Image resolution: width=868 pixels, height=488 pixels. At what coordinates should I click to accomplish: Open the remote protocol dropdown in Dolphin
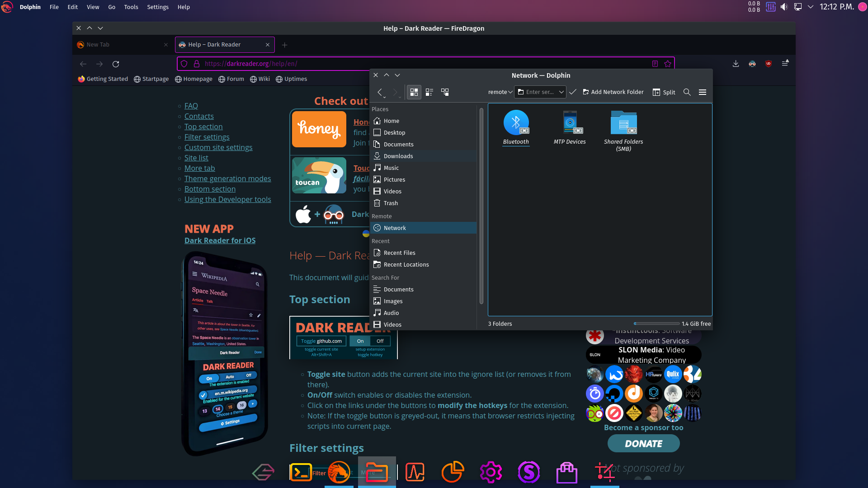500,92
